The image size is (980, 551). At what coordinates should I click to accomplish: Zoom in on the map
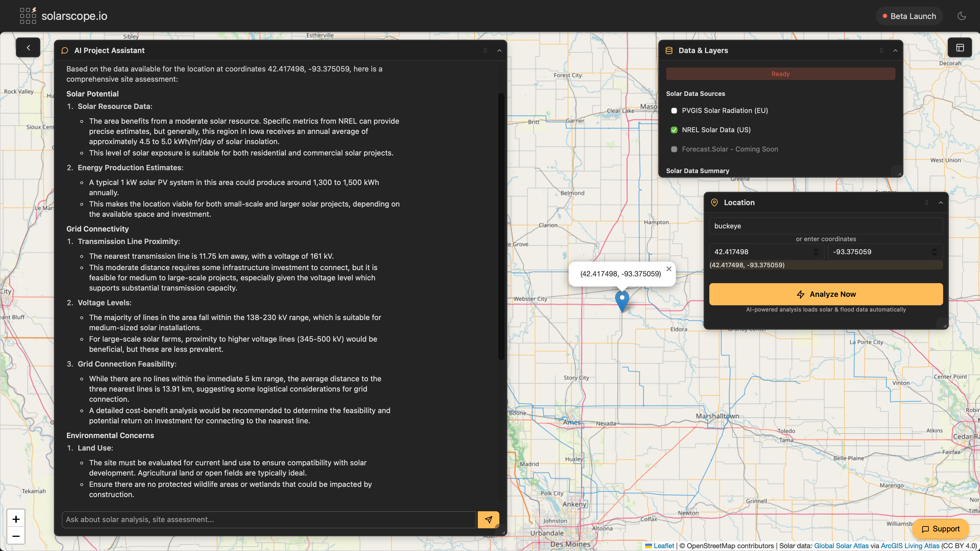(x=16, y=519)
